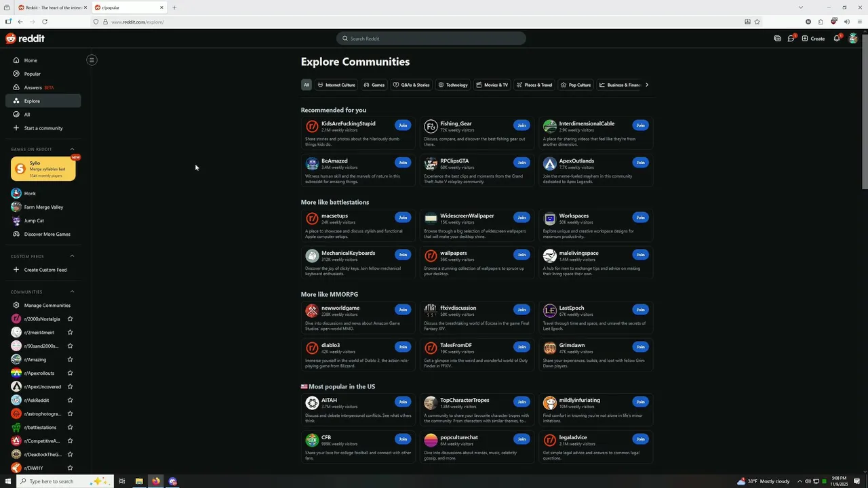Viewport: 868px width, 488px height.
Task: Show more category filters with arrow
Action: pos(647,85)
